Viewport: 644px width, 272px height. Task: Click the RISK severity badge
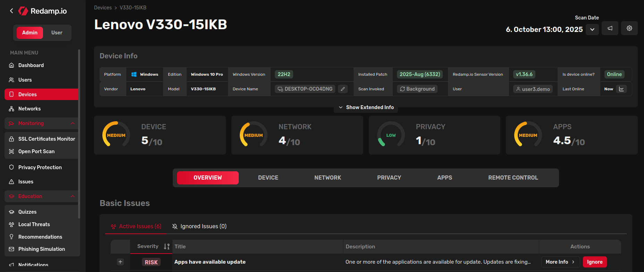[x=151, y=262]
